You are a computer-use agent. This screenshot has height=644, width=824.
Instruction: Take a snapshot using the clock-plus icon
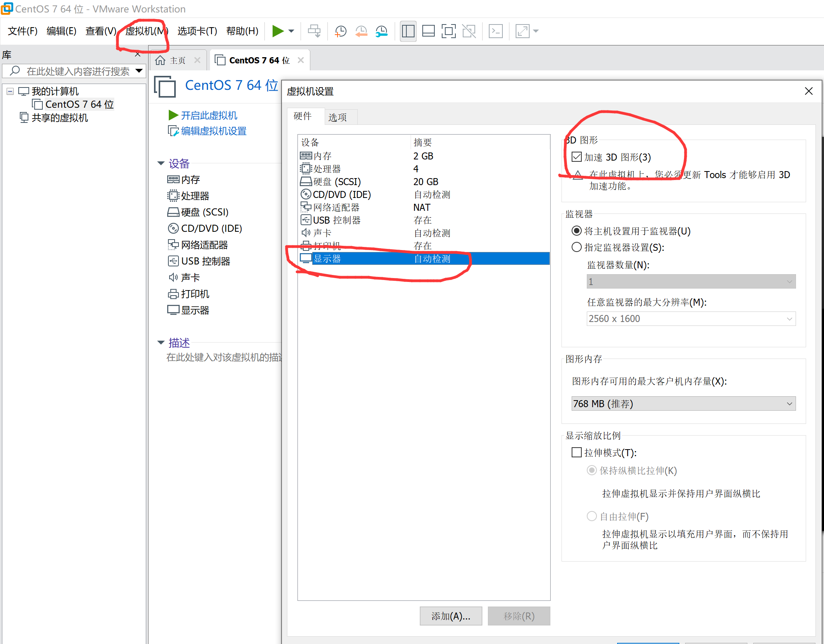(x=340, y=31)
